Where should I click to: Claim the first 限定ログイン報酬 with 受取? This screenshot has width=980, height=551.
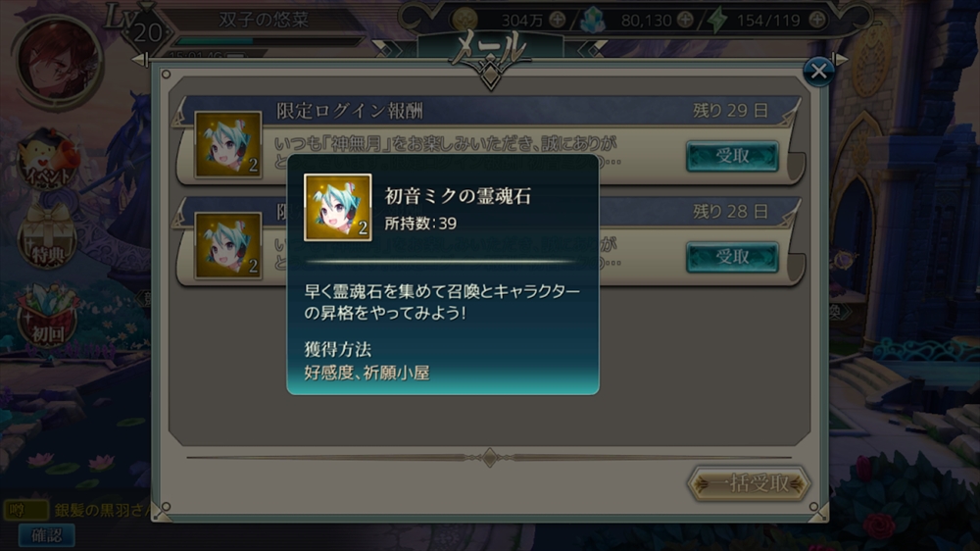click(x=732, y=156)
